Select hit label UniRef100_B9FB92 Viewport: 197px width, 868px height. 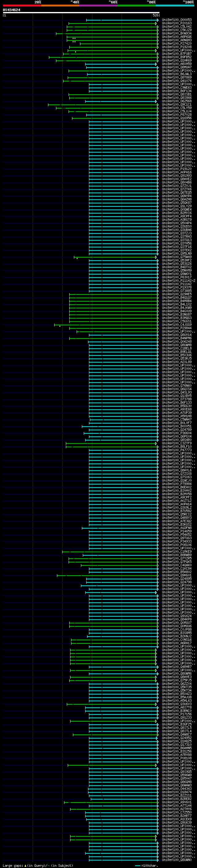point(177,57)
